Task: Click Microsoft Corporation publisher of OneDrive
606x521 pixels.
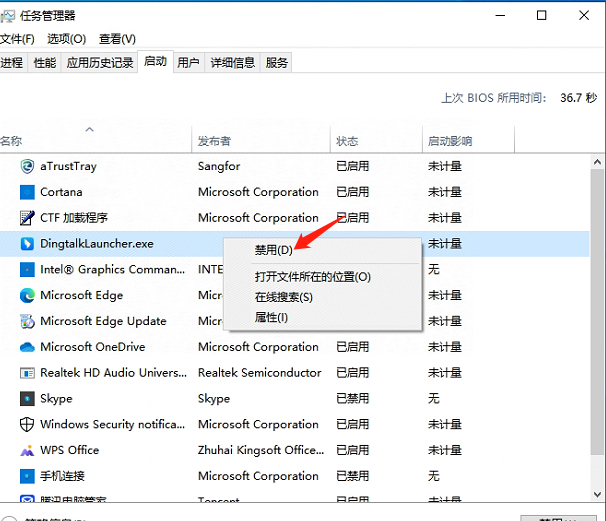Action: coord(258,347)
